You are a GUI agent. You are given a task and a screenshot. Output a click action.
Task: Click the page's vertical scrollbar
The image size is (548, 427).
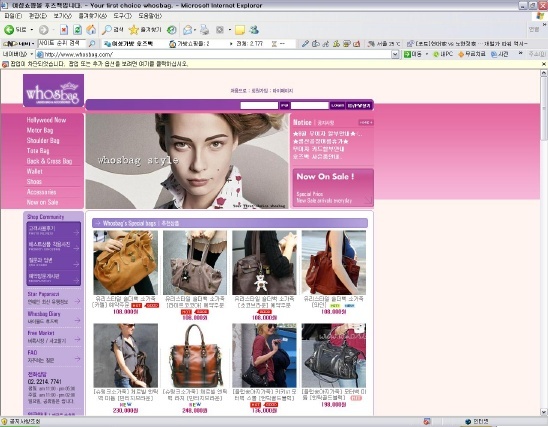[x=543, y=242]
